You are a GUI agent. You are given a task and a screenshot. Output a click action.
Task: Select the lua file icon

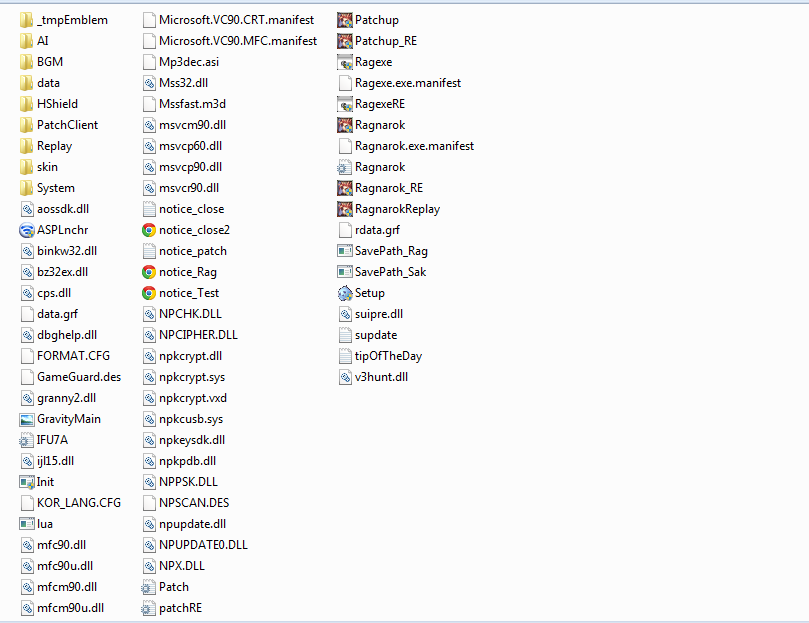coord(27,524)
